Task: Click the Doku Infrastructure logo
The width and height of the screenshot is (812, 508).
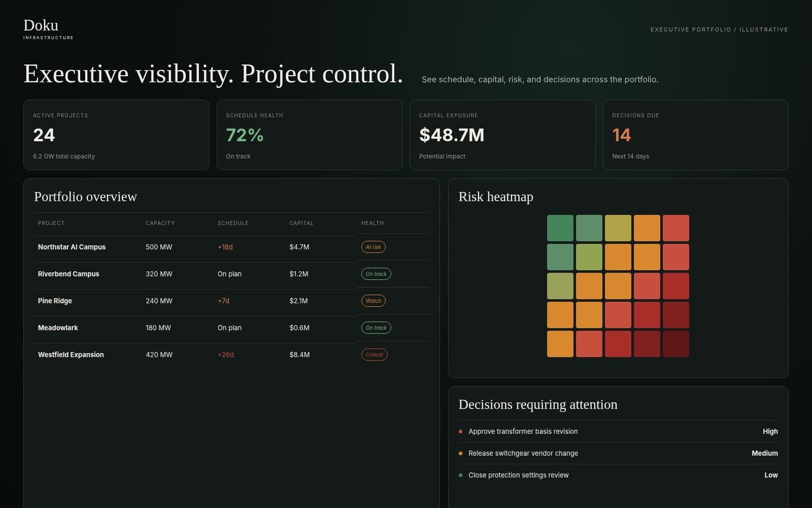Action: 48,29
